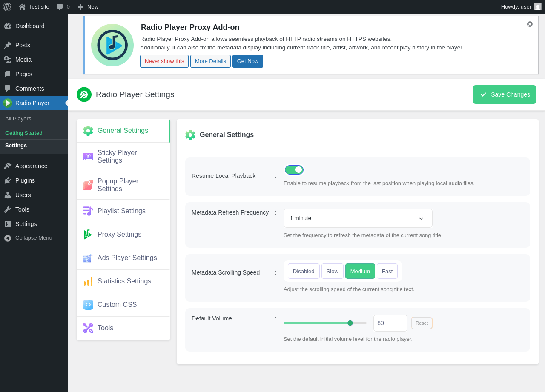This screenshot has height=392, width=545.
Task: Click the Playlist Settings music icon
Action: click(88, 211)
